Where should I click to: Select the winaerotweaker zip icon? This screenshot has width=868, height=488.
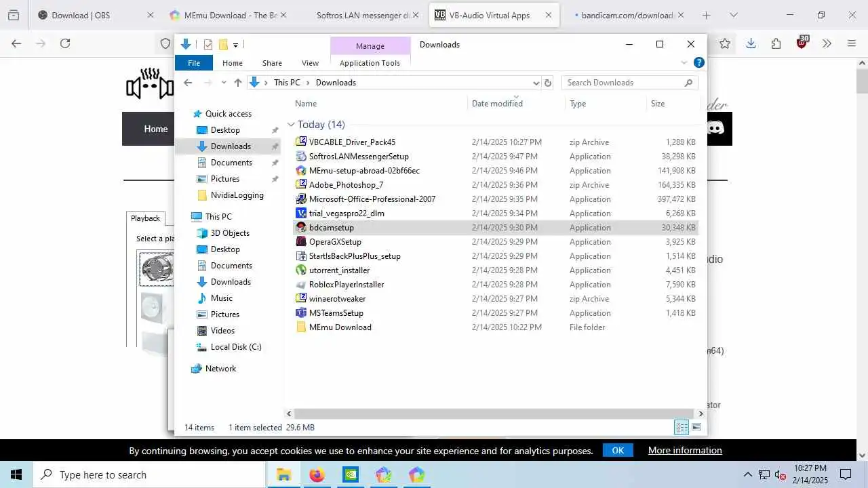click(x=301, y=299)
